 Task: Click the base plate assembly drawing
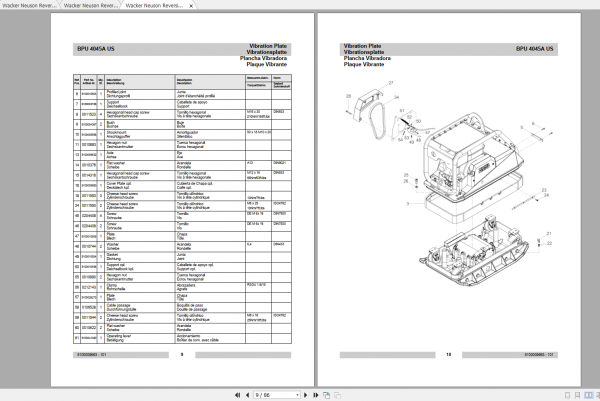click(474, 251)
